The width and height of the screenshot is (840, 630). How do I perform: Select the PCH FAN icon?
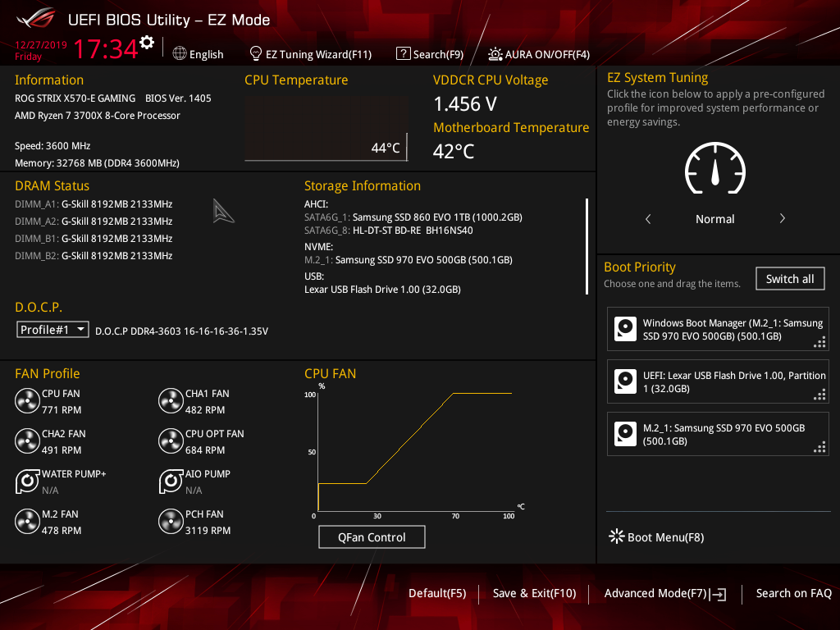(171, 521)
